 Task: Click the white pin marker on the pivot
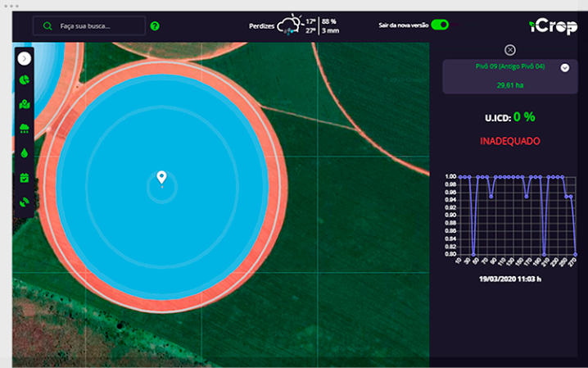pos(162,177)
